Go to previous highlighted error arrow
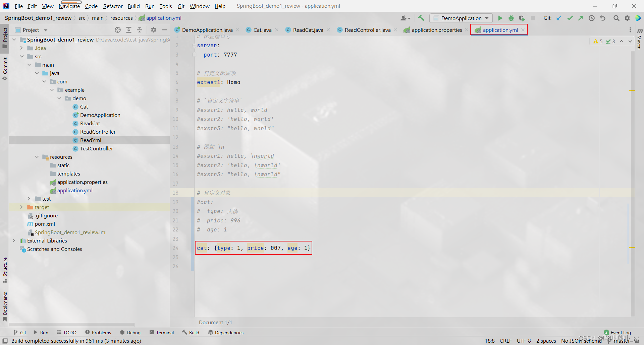This screenshot has width=644, height=345. (622, 41)
